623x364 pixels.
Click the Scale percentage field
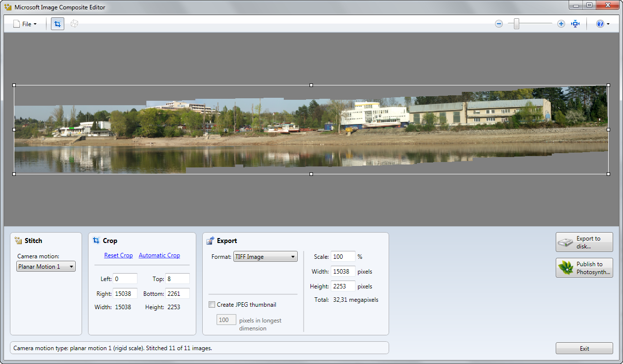coord(343,257)
